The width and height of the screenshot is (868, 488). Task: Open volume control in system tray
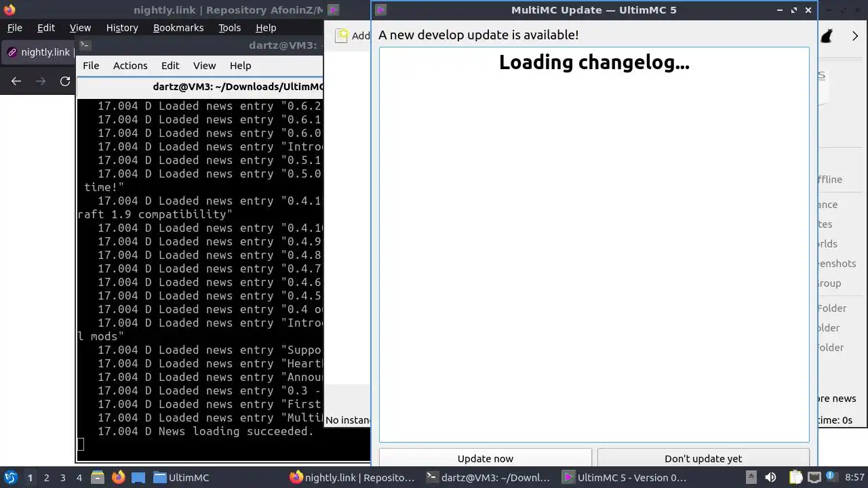(772, 477)
